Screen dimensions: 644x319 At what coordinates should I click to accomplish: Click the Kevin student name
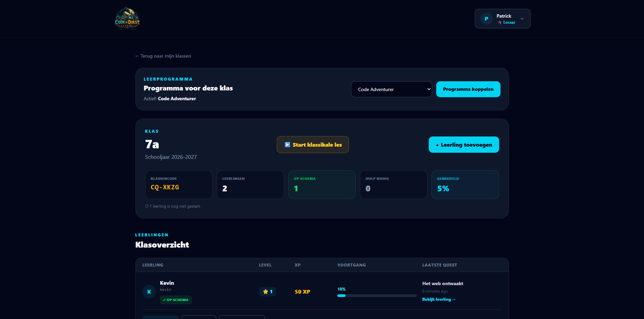[167, 283]
